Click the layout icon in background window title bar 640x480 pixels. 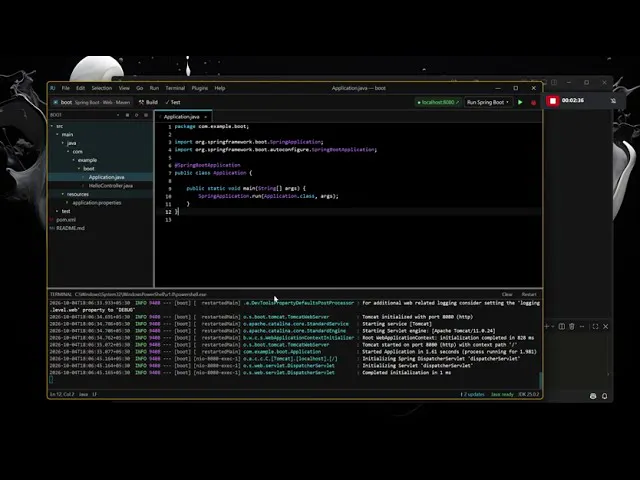(554, 82)
